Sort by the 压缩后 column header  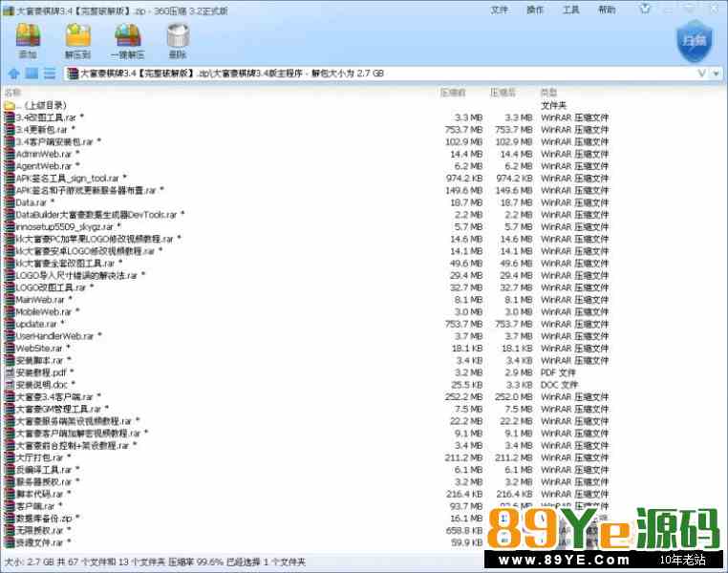pyautogui.click(x=503, y=93)
